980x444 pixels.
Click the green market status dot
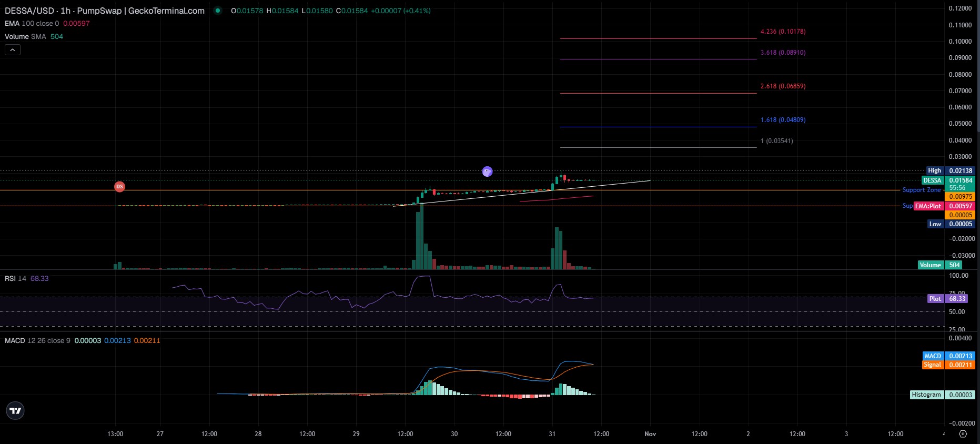[x=218, y=11]
